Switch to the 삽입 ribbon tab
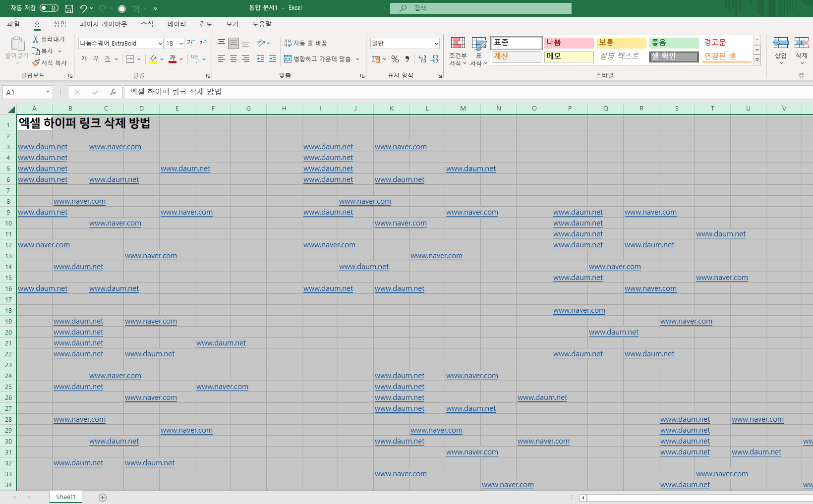Screen dimensions: 813x504 point(60,24)
